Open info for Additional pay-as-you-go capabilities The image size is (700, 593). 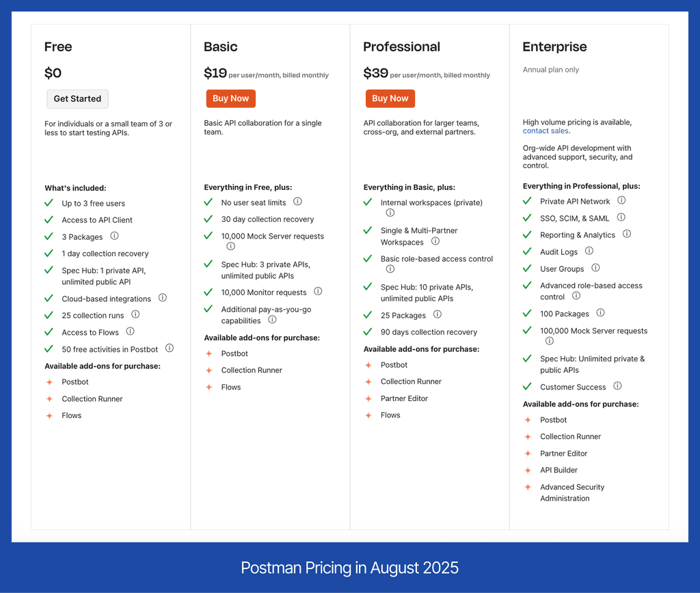point(271,319)
